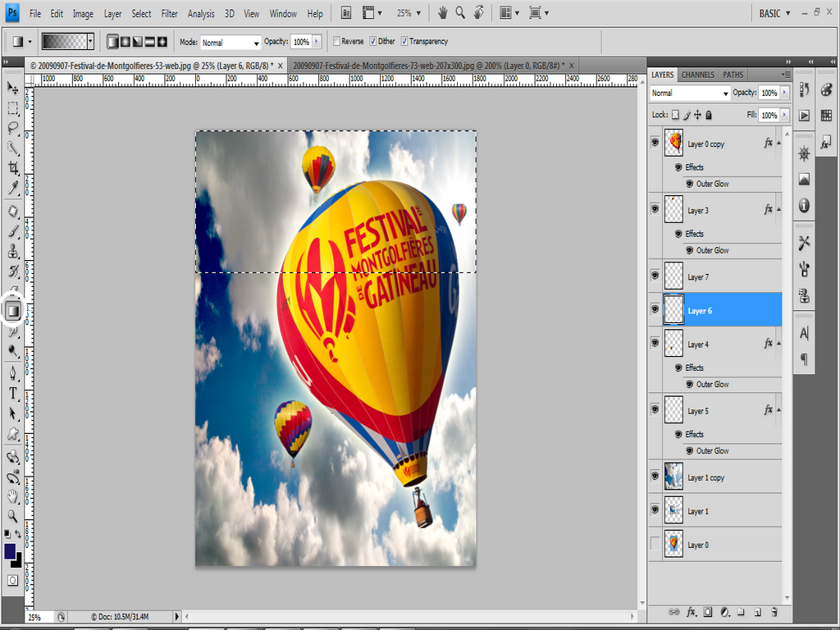Screen dimensions: 840x630
Task: Open layer blend mode dropdown
Action: 689,94
